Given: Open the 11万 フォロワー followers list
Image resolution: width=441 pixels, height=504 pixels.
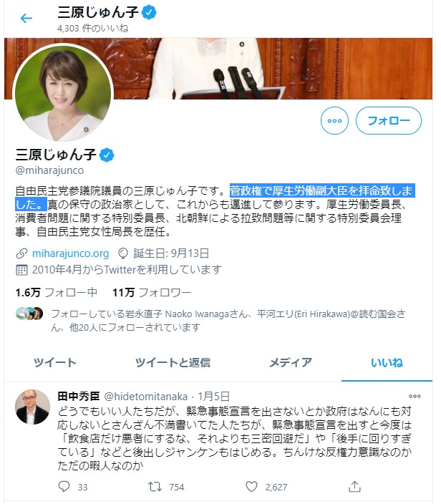Looking at the screenshot, I should [x=151, y=293].
